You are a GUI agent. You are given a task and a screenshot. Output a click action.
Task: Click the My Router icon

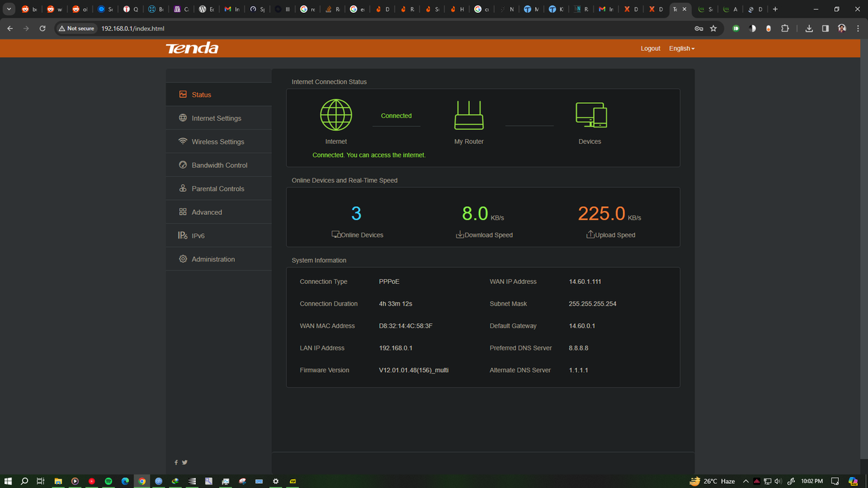click(x=469, y=115)
